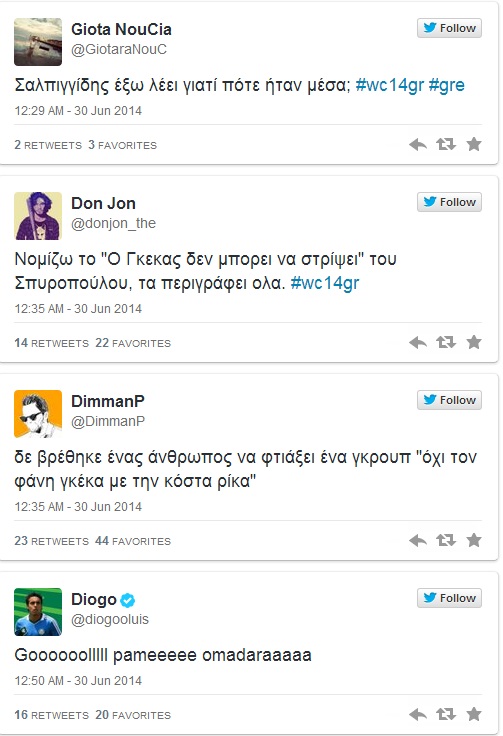The width and height of the screenshot is (503, 736).
Task: Follow DimmanP account
Action: point(449,400)
